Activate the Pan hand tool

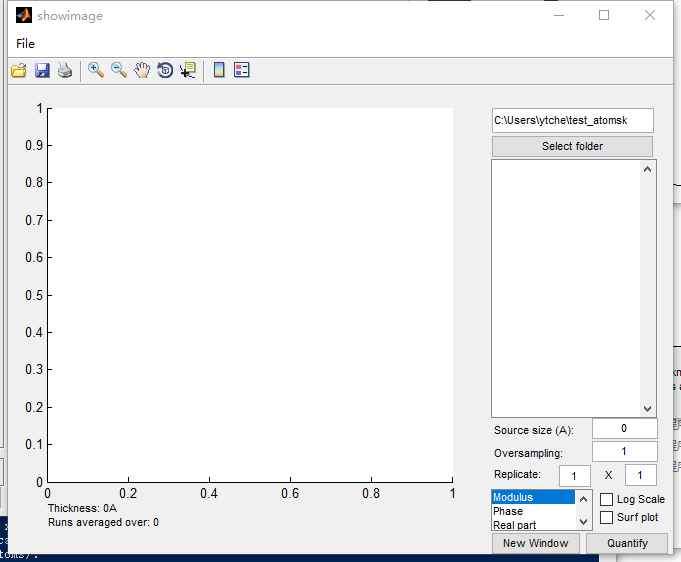142,70
